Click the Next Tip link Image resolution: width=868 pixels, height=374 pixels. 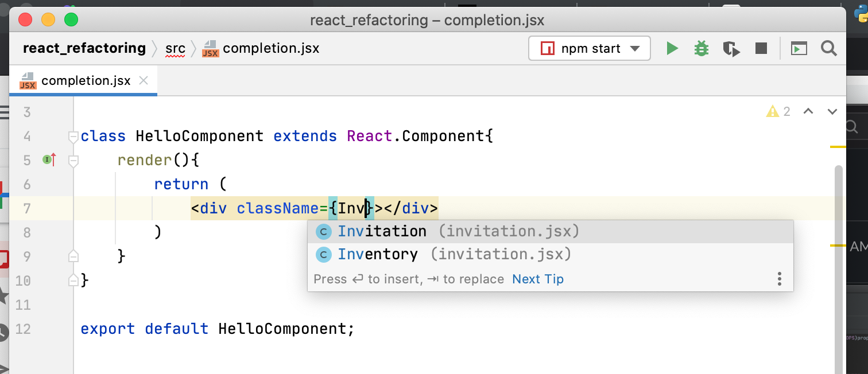[x=538, y=279]
